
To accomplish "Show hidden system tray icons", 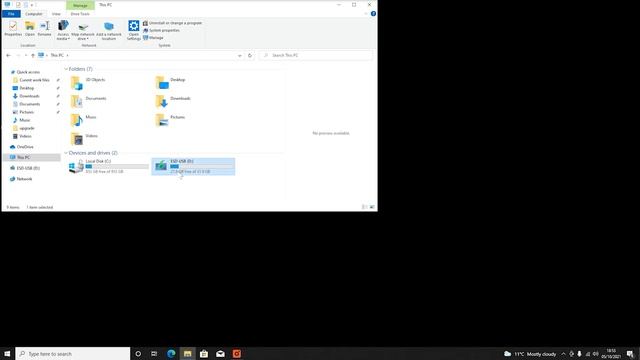I will point(563,354).
